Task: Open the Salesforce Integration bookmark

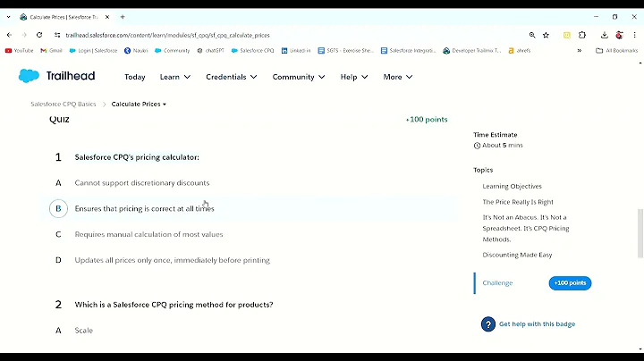Action: (408, 50)
